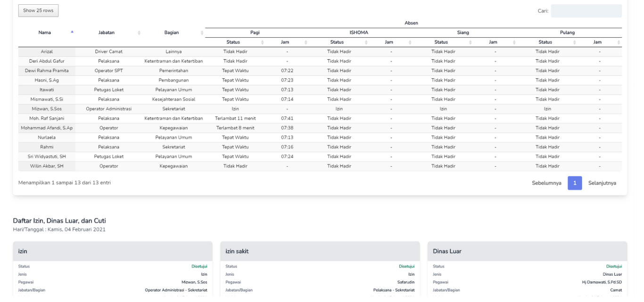The height and width of the screenshot is (302, 644).
Task: Sort by Bagian using its arrow icon
Action: point(202,33)
